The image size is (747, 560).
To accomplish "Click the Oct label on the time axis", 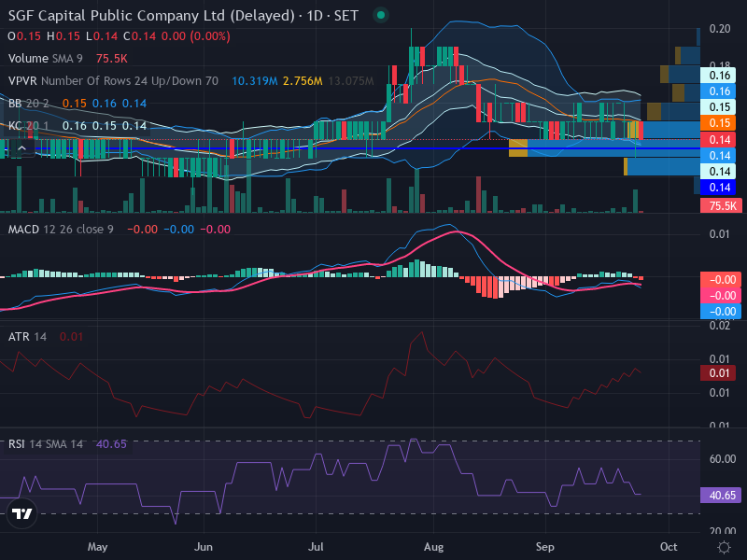I will (669, 547).
